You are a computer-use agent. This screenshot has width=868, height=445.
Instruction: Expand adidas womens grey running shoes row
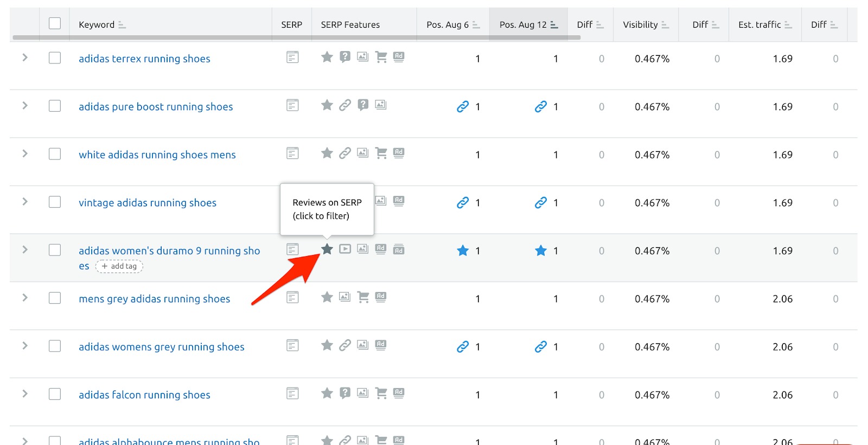pyautogui.click(x=24, y=346)
